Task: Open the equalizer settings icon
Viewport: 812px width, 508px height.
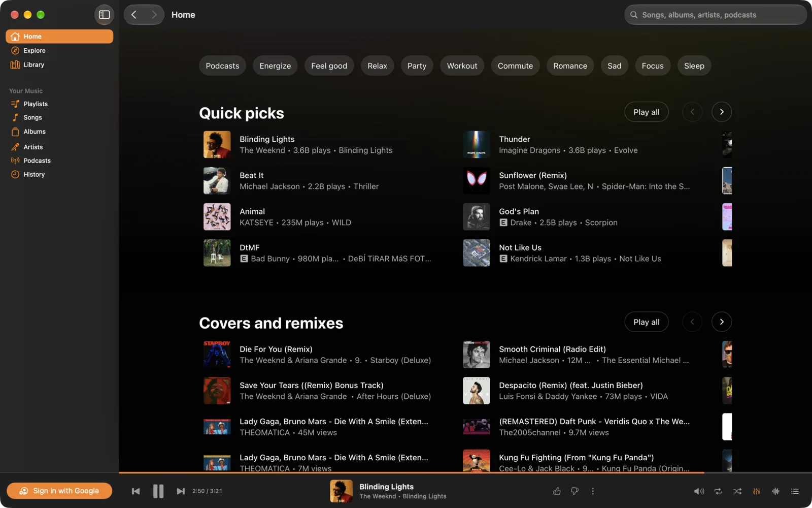Action: point(757,491)
